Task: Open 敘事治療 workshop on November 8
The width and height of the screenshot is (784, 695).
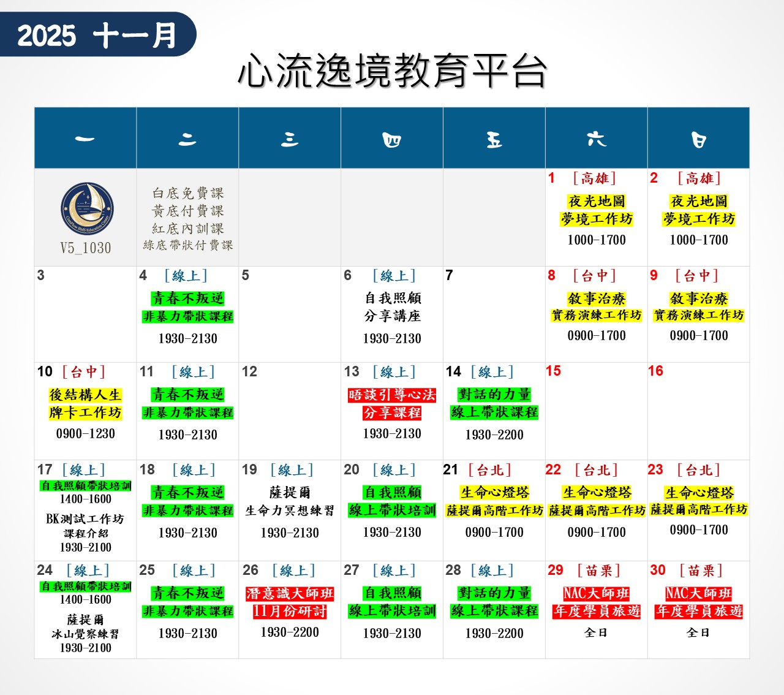Action: [596, 299]
